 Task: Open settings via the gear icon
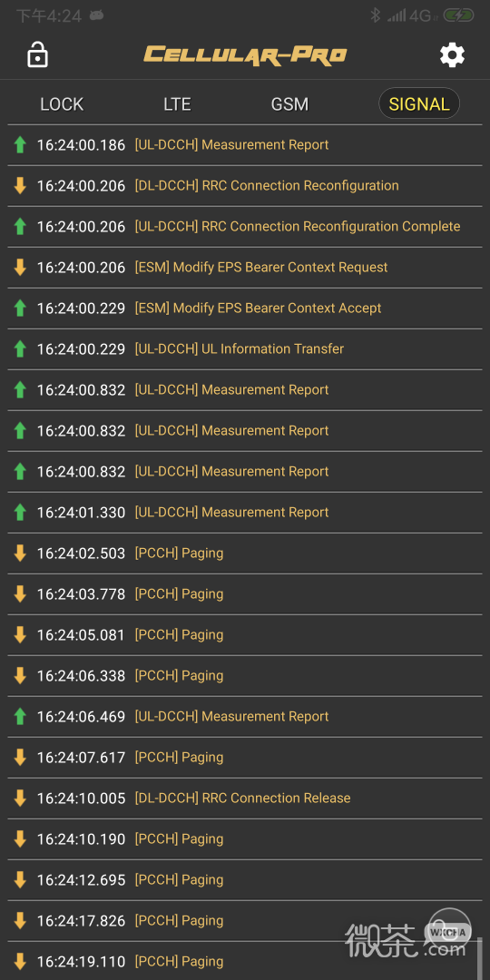[452, 55]
